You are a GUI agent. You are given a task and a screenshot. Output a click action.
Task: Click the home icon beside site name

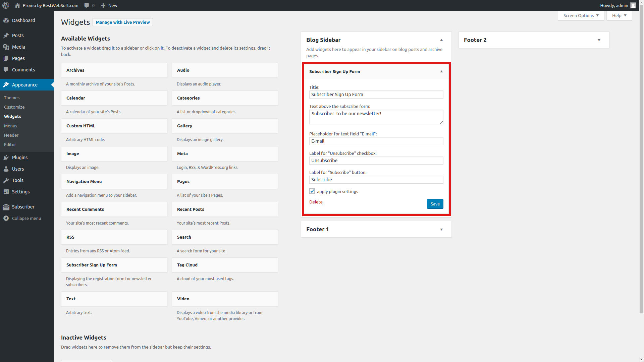[x=17, y=5]
